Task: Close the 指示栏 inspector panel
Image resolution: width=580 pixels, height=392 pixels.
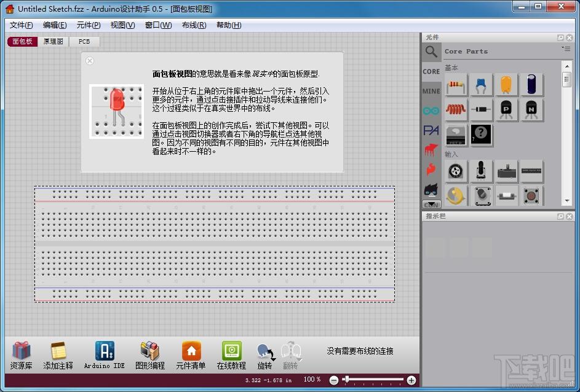Action: [570, 216]
